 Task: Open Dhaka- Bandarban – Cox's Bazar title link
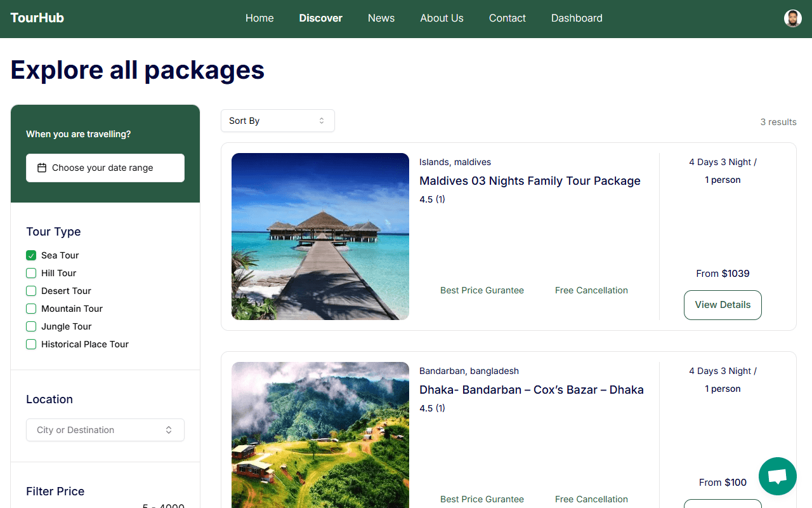[x=531, y=390]
